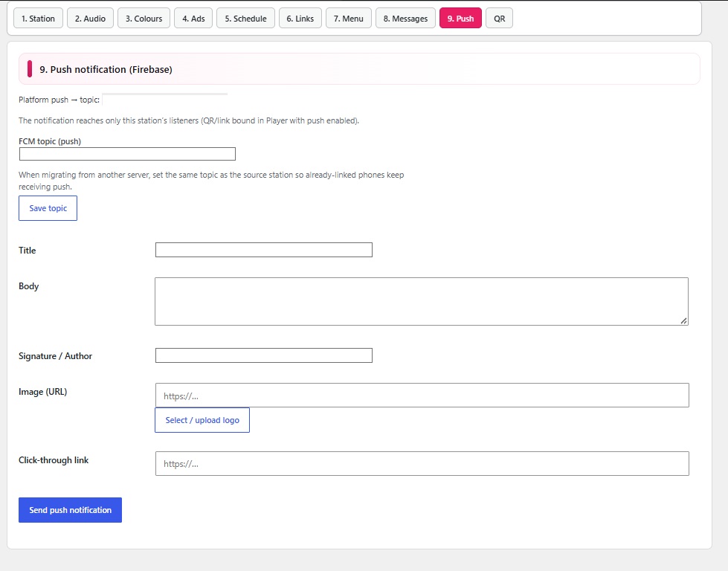Click the Image (URL) input field
This screenshot has width=728, height=571.
point(422,395)
